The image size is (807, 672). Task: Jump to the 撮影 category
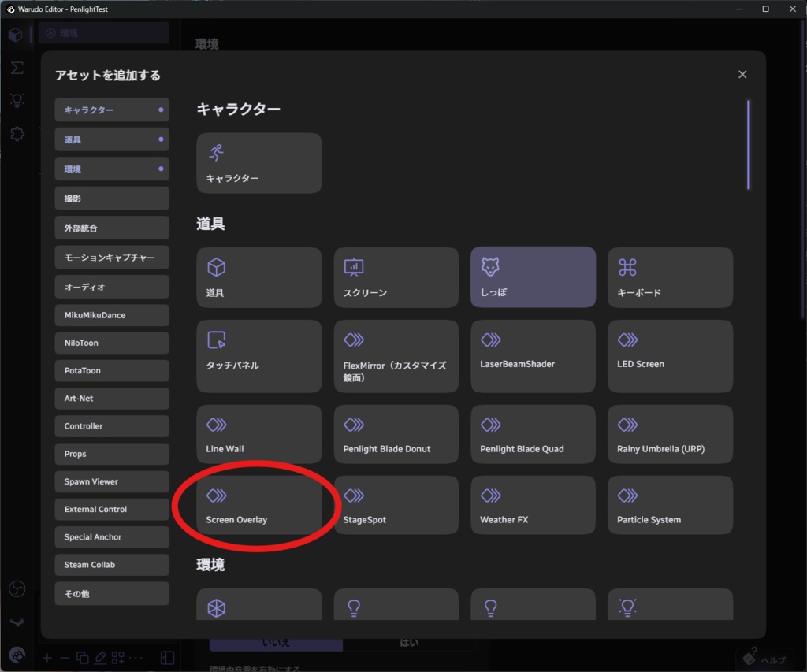point(112,199)
